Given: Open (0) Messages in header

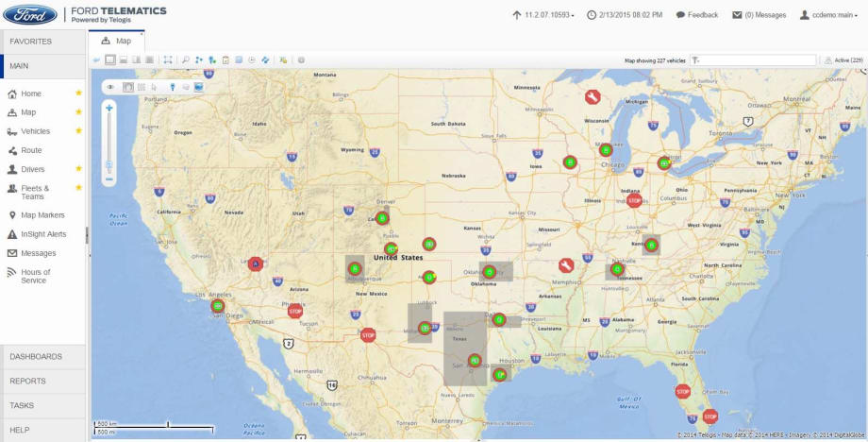Looking at the screenshot, I should pos(759,15).
